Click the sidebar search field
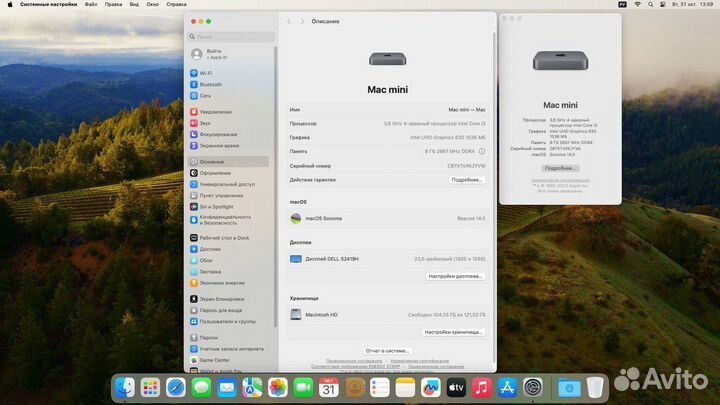This screenshot has height=405, width=720. 231,37
